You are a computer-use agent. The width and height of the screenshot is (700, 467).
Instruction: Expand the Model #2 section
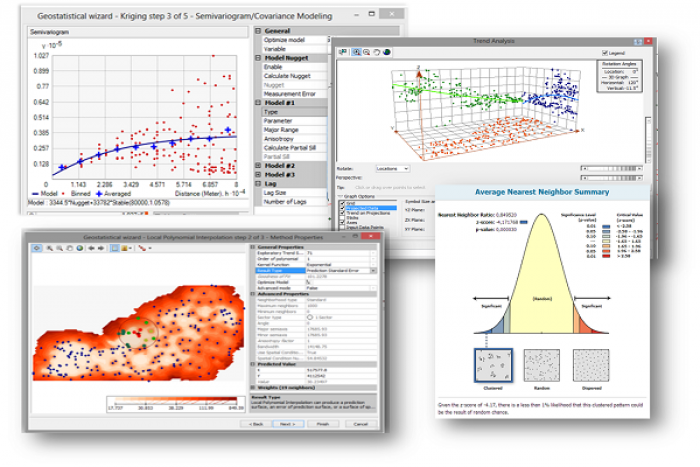[x=259, y=164]
